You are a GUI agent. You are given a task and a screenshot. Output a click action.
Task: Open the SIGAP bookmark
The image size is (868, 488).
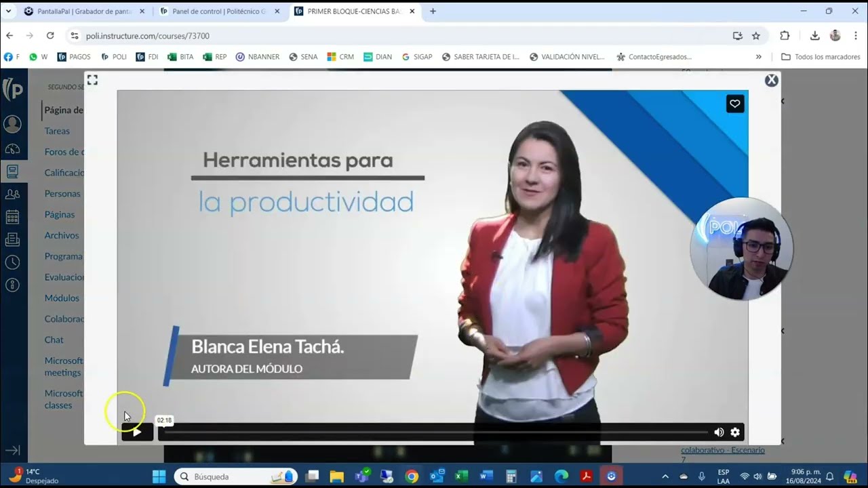pyautogui.click(x=417, y=57)
